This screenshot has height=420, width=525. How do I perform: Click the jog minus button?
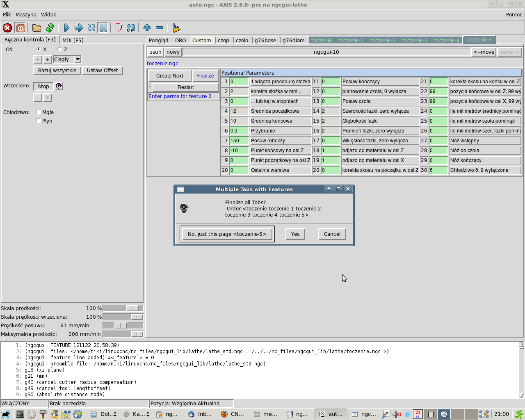(x=38, y=59)
